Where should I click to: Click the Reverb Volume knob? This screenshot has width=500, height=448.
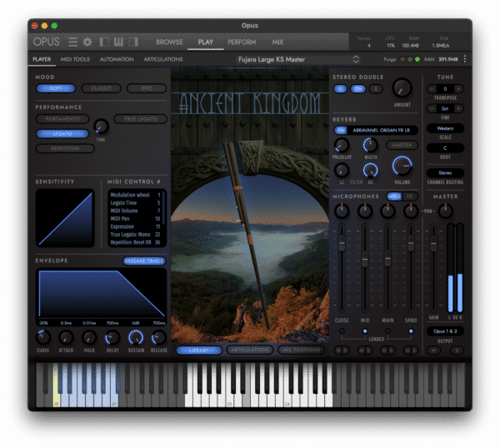(x=402, y=166)
